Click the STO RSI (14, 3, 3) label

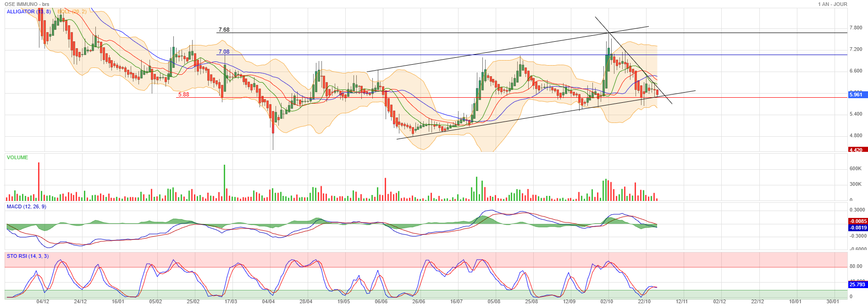pyautogui.click(x=28, y=256)
